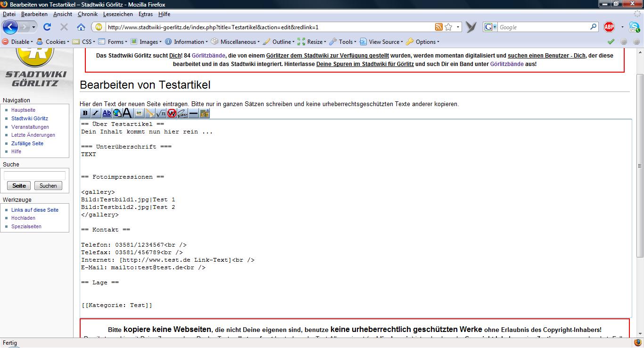
Task: Insert horizontal line from editor toolbar
Action: pos(193,113)
